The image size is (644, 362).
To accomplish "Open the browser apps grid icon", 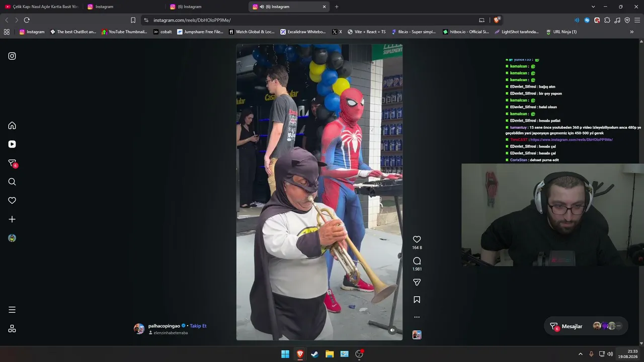I will point(7,32).
